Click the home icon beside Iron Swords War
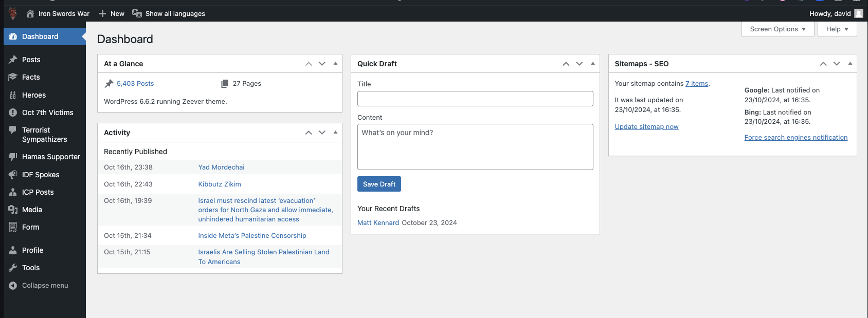Screen dimensions: 868x318 tap(30, 14)
